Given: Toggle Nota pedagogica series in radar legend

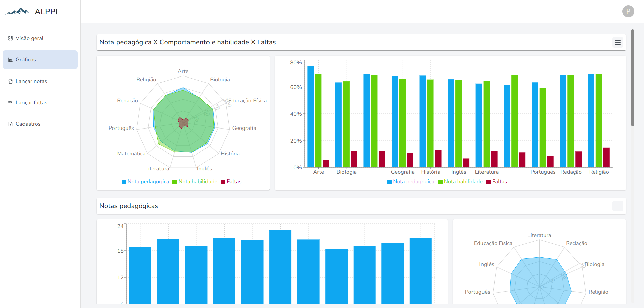Looking at the screenshot, I should [145, 182].
